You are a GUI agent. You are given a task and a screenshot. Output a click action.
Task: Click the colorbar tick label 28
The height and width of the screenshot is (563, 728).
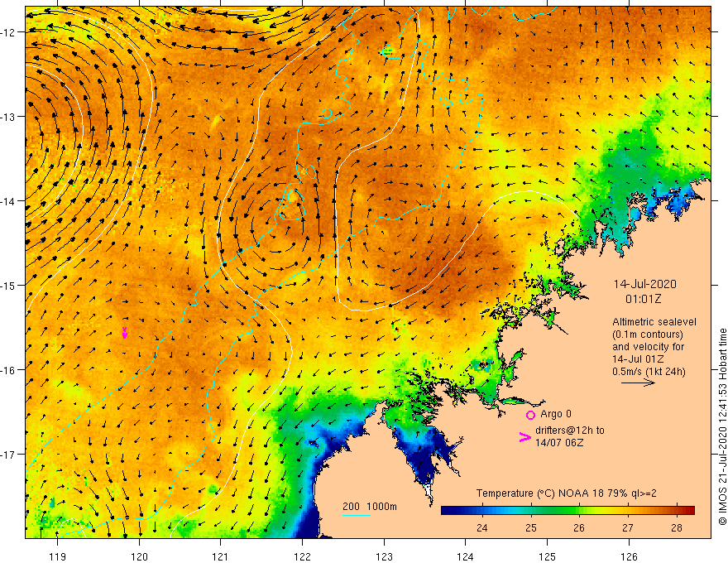click(677, 527)
